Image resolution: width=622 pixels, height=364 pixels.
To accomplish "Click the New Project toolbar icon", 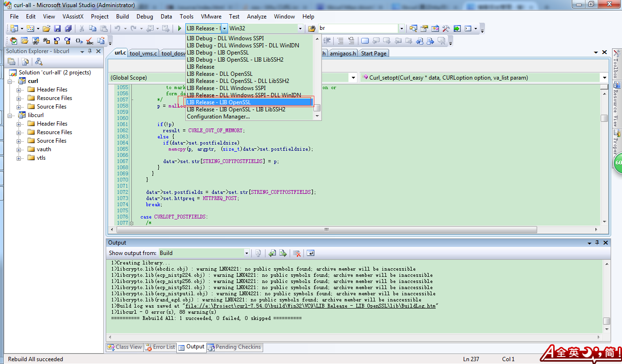I will click(14, 28).
